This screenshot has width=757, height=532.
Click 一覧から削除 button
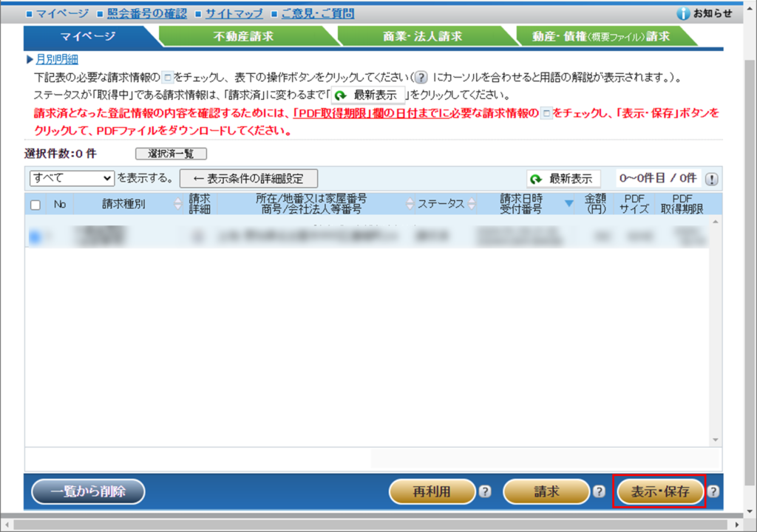tap(88, 491)
